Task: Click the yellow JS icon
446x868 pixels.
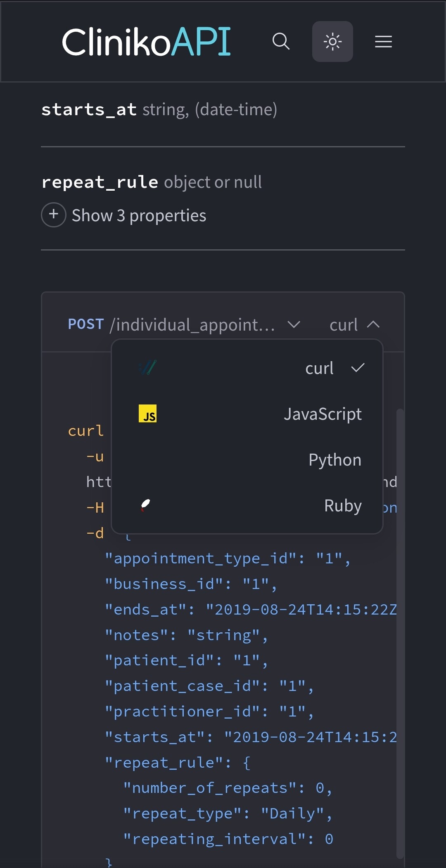Action: [x=147, y=414]
